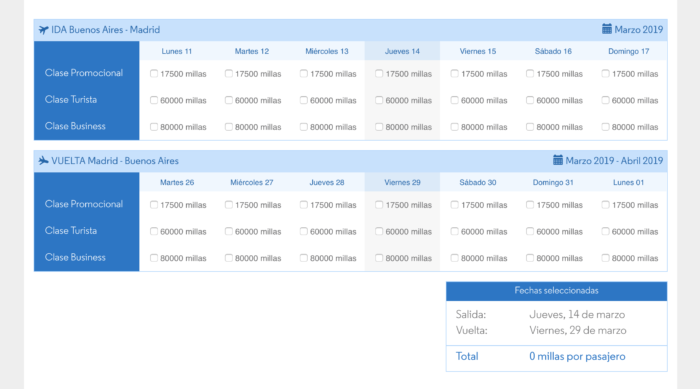Select the Miércoles 27 return date header

(x=252, y=182)
